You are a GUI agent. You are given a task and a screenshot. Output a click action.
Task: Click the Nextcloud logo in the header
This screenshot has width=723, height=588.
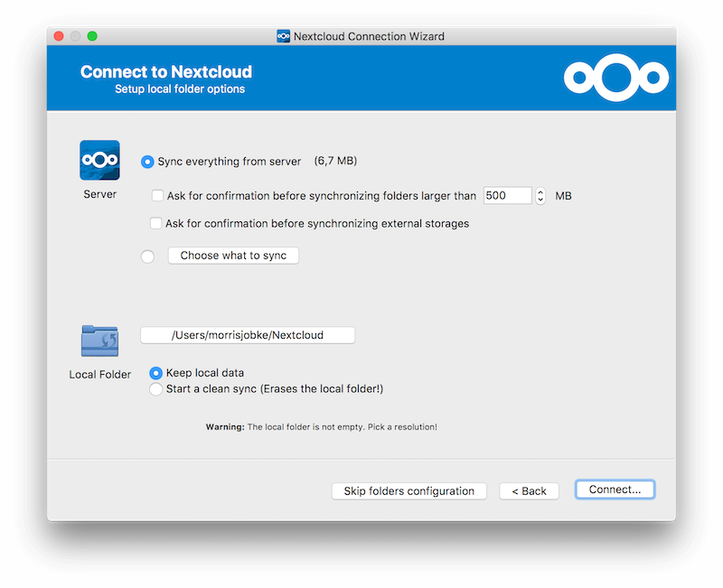point(617,77)
